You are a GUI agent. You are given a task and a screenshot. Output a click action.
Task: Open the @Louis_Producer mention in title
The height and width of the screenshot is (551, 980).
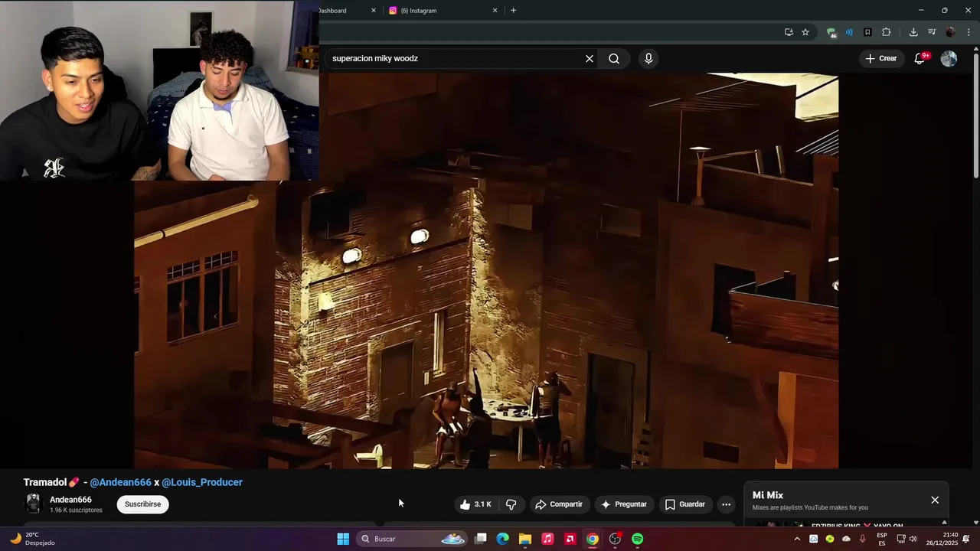tap(202, 482)
